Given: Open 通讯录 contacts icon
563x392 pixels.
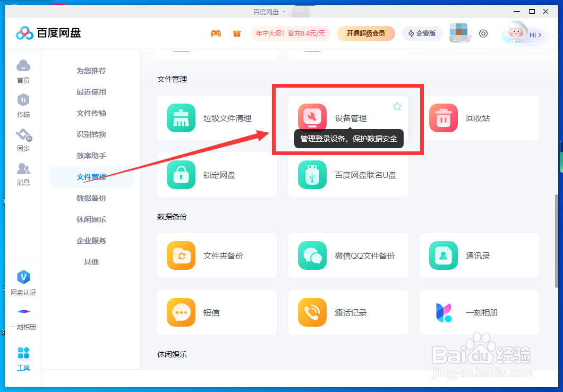Looking at the screenshot, I should 443,255.
